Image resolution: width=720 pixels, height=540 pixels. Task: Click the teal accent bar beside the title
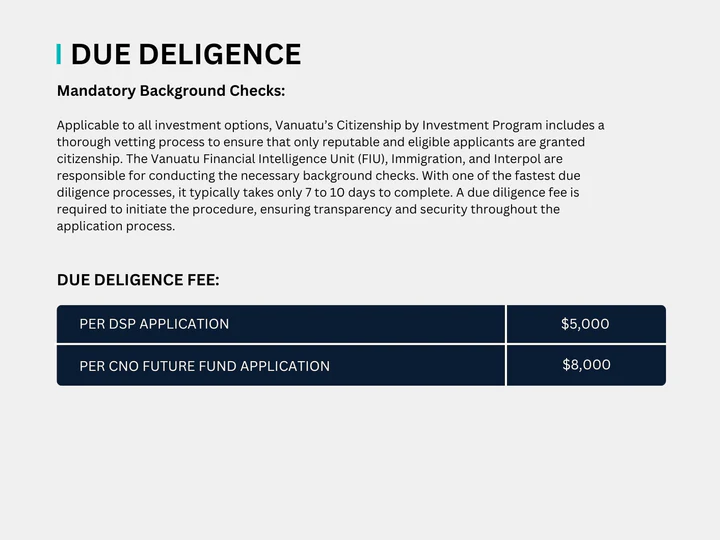tap(59, 54)
